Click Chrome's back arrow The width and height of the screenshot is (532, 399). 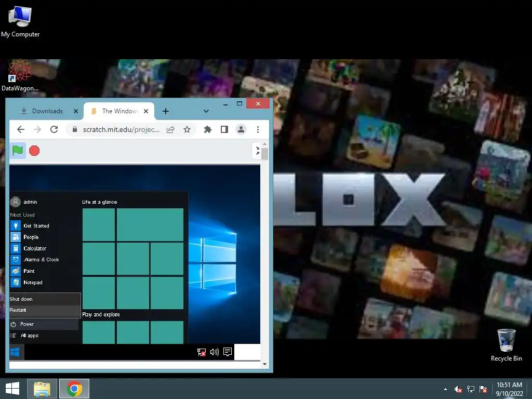tap(21, 129)
